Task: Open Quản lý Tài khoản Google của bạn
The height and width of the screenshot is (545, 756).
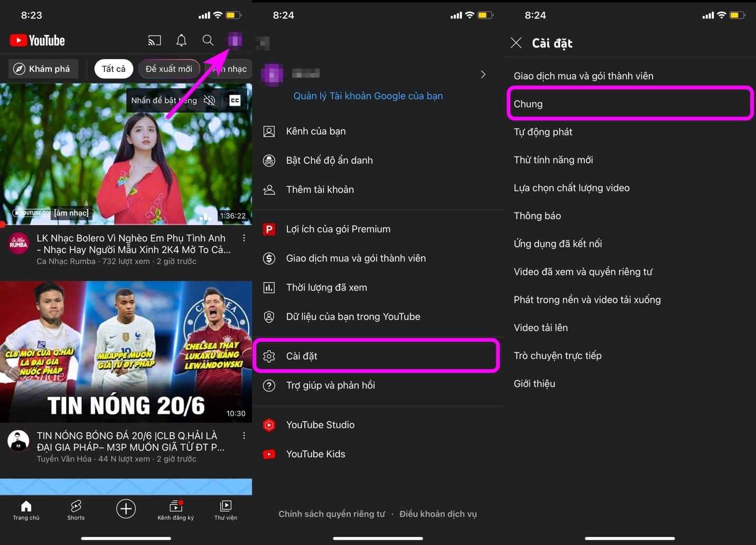Action: pos(368,96)
